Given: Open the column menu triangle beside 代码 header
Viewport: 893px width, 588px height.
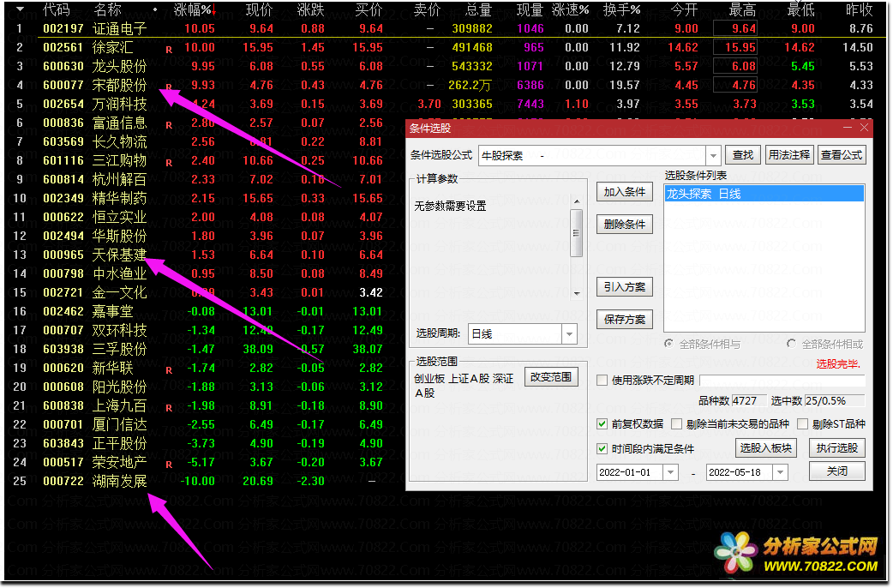Looking at the screenshot, I should click(x=20, y=9).
